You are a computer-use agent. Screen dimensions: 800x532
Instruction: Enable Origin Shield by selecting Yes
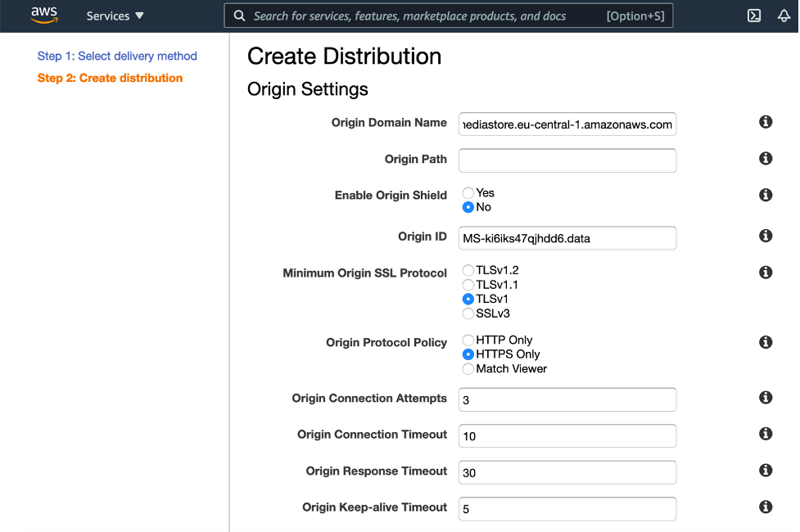click(x=468, y=192)
